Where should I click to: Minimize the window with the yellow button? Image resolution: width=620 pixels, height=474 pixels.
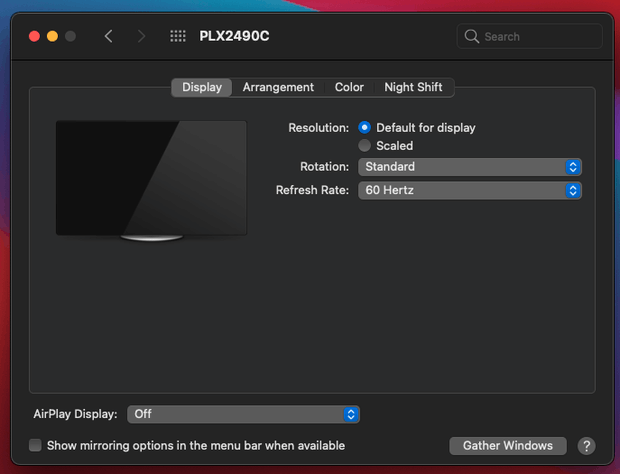tap(52, 36)
